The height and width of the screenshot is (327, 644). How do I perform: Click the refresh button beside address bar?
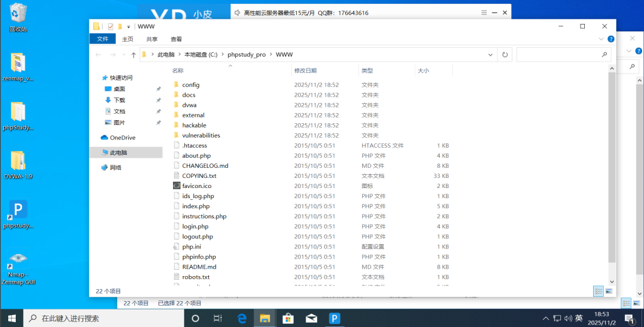tap(504, 55)
